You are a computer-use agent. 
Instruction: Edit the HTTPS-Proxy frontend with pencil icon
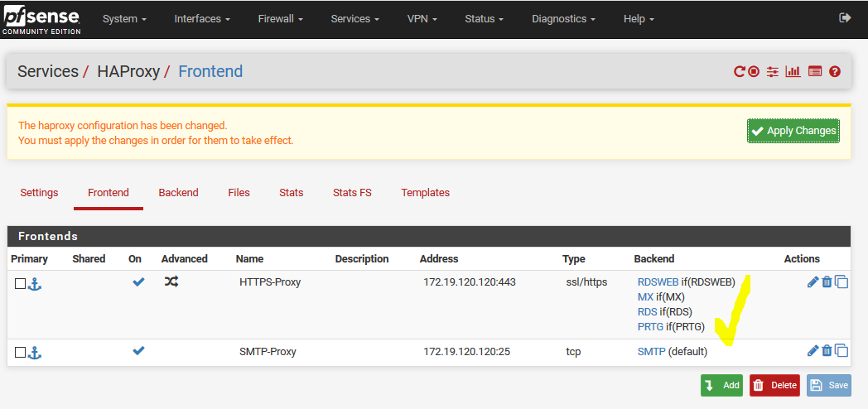[x=813, y=281]
